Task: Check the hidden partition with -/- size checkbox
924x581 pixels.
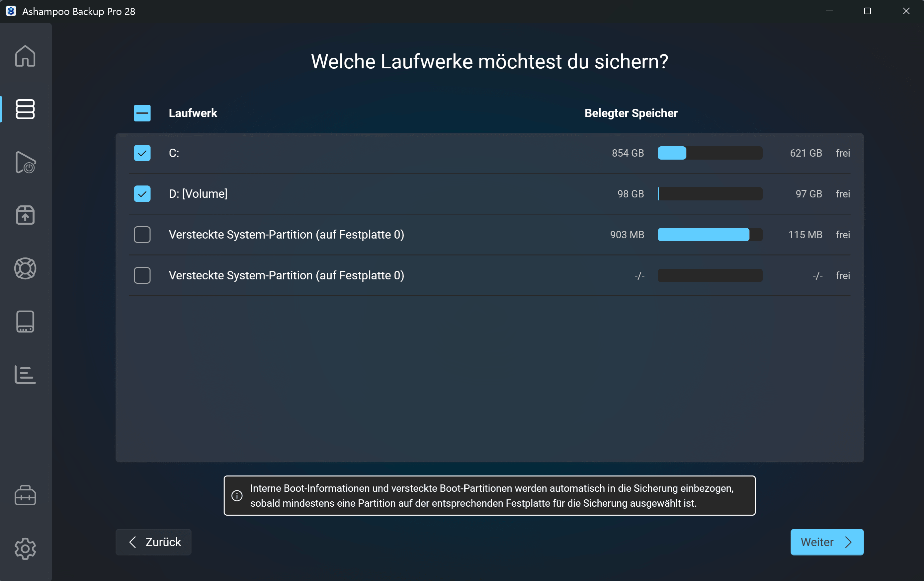Action: [x=142, y=275]
